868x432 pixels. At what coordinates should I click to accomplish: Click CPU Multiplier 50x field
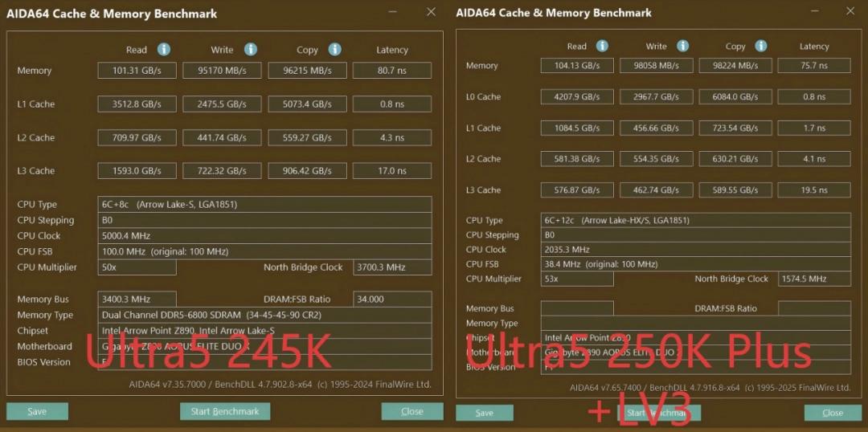click(x=137, y=267)
